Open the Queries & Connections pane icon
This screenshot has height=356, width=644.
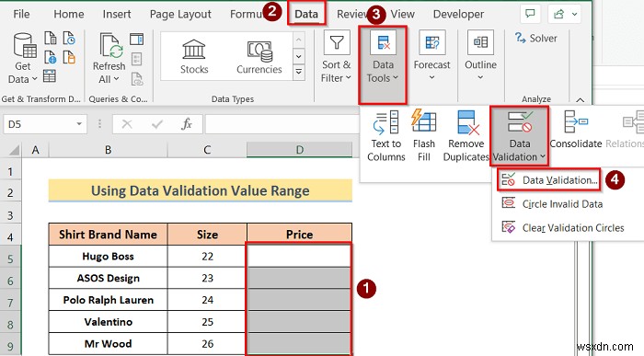point(136,40)
